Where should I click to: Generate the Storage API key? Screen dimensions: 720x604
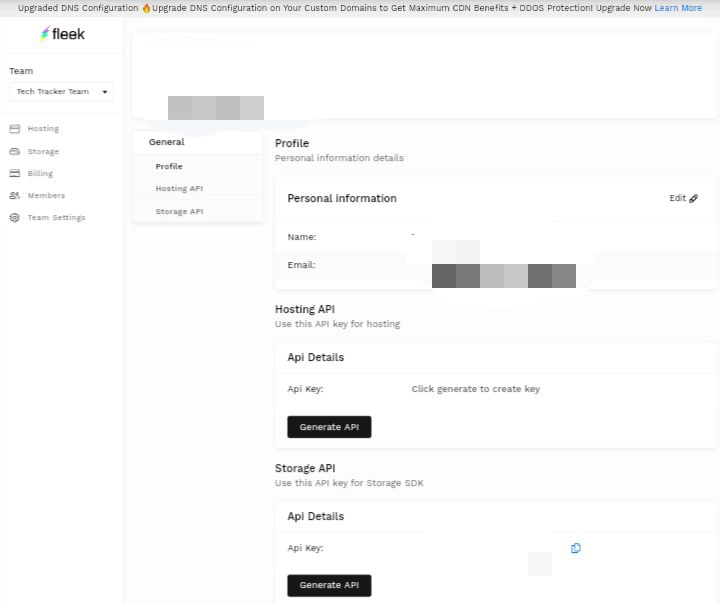[329, 585]
